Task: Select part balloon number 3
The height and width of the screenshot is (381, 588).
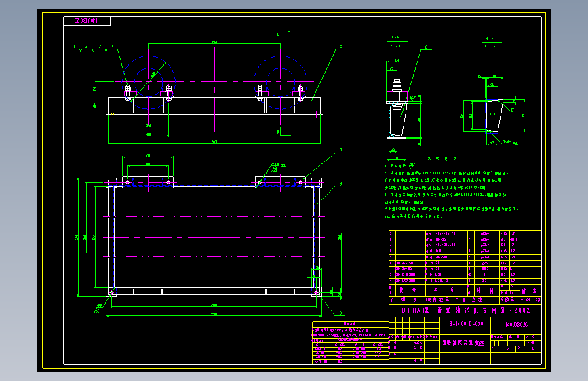Action: pyautogui.click(x=100, y=47)
